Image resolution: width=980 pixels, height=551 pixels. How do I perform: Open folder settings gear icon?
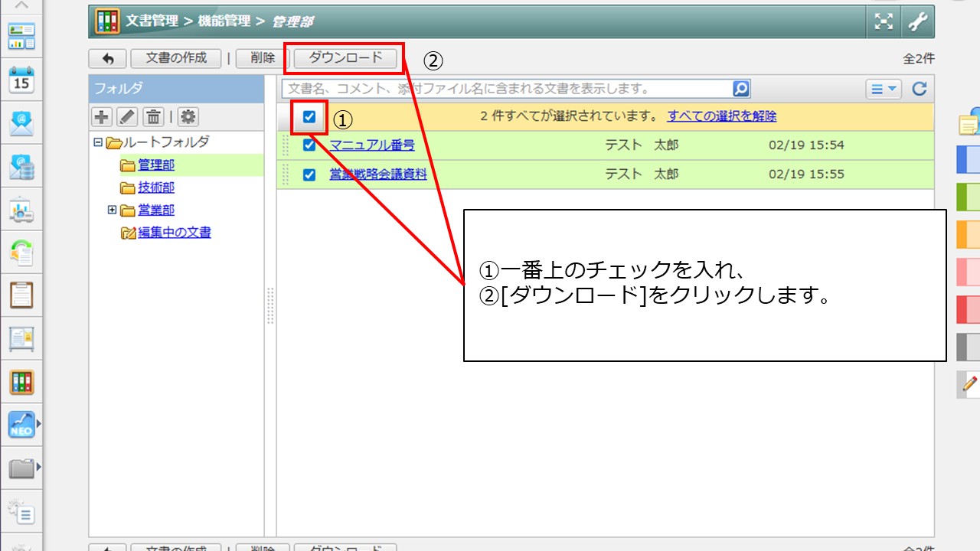pos(188,117)
